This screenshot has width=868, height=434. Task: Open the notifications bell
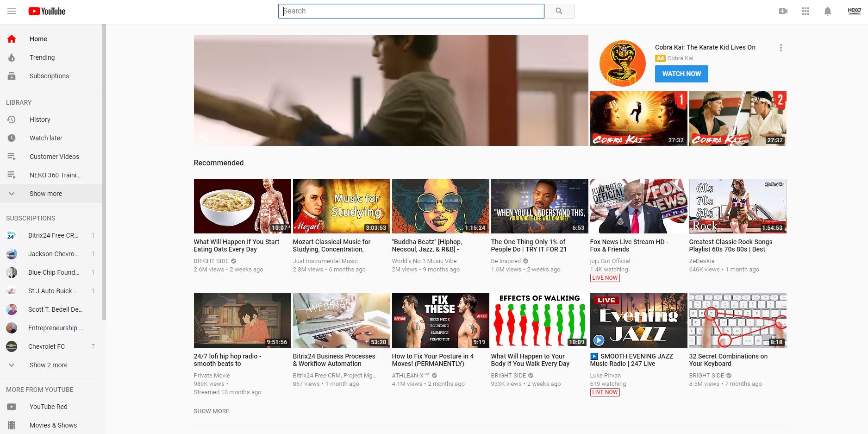pos(828,11)
